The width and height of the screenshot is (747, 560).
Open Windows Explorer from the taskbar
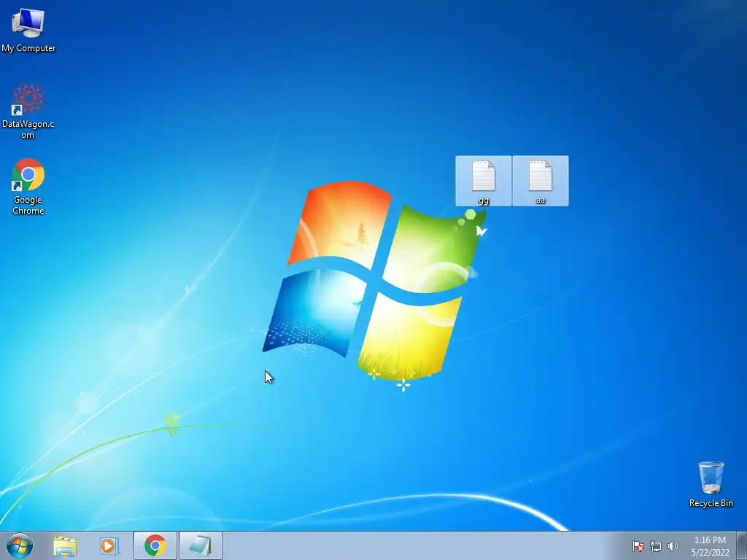tap(65, 545)
